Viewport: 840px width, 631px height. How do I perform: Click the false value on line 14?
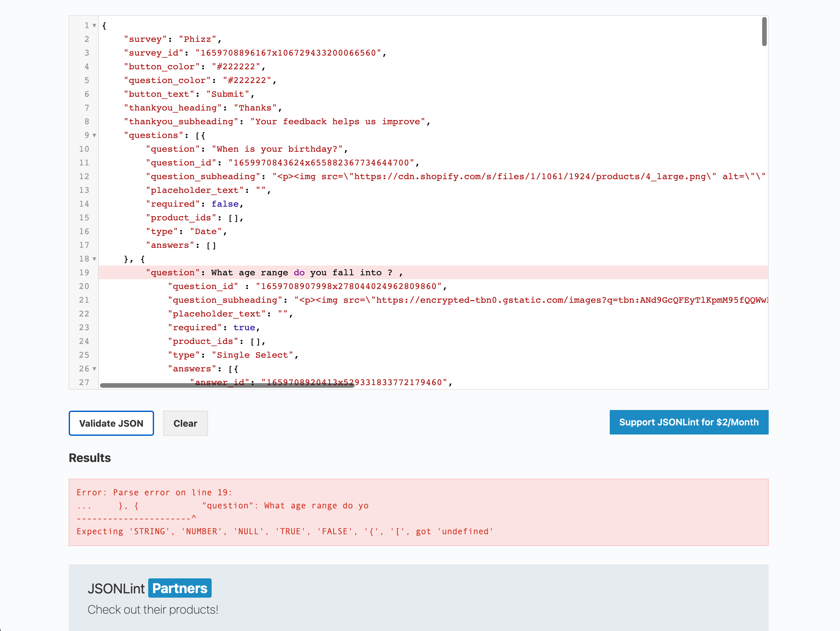225,204
